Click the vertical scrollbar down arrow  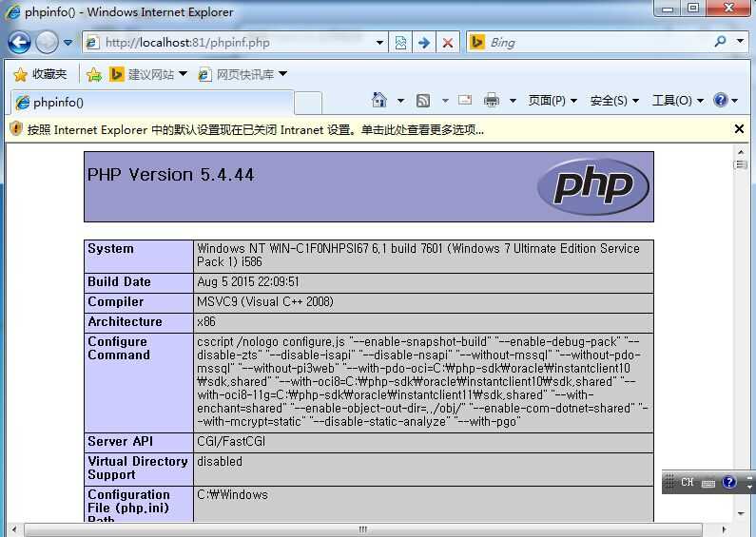click(x=741, y=513)
